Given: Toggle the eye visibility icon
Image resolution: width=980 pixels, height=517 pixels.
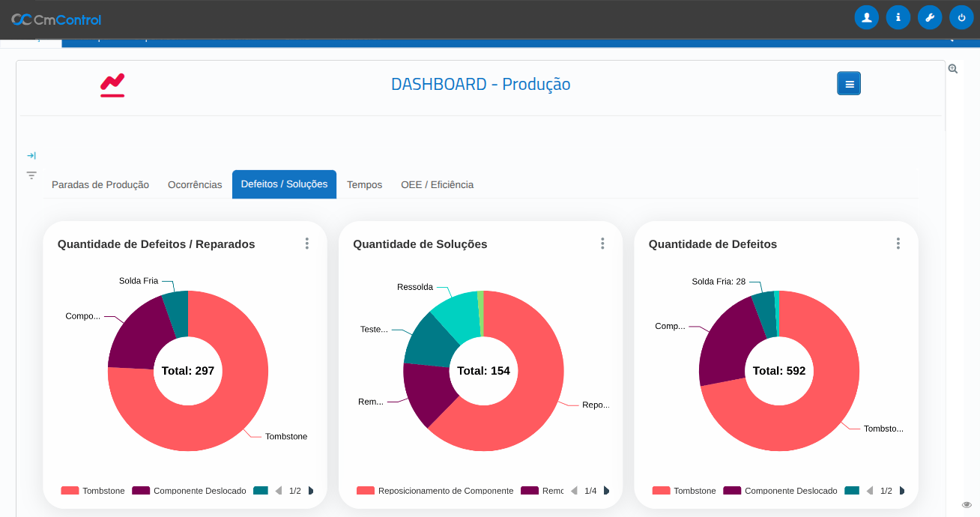Looking at the screenshot, I should 967,504.
